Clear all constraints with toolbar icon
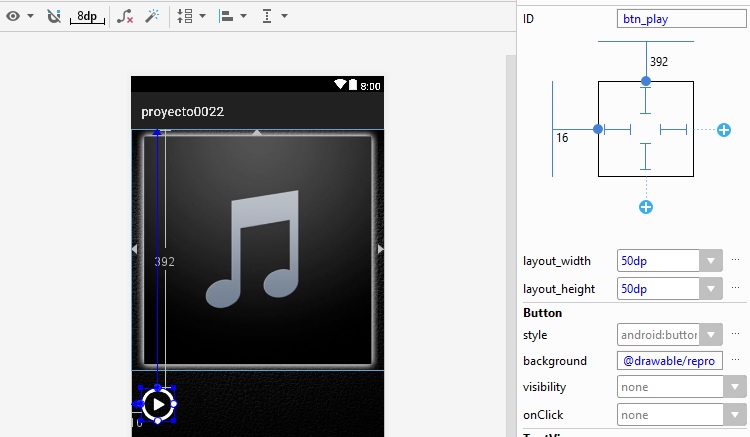 (x=124, y=16)
